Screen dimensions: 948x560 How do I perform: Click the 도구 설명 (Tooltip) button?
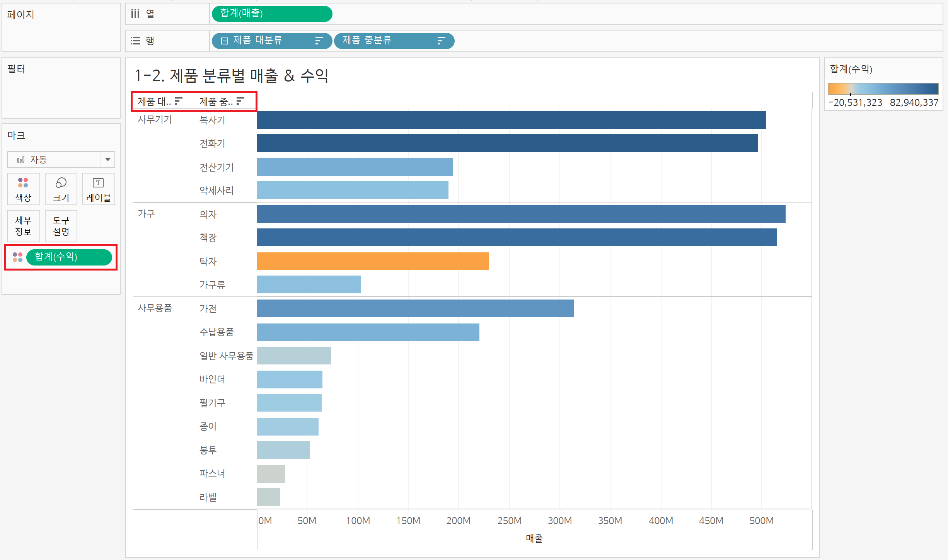point(61,226)
